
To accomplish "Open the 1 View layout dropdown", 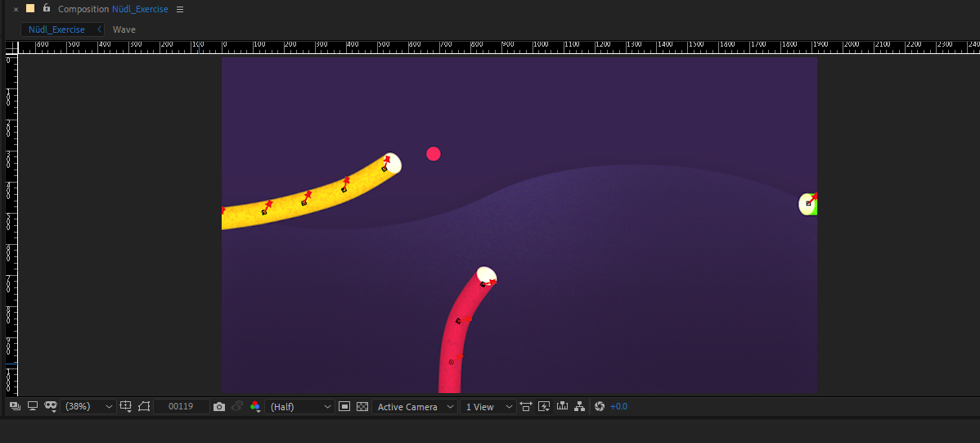I will (x=488, y=407).
